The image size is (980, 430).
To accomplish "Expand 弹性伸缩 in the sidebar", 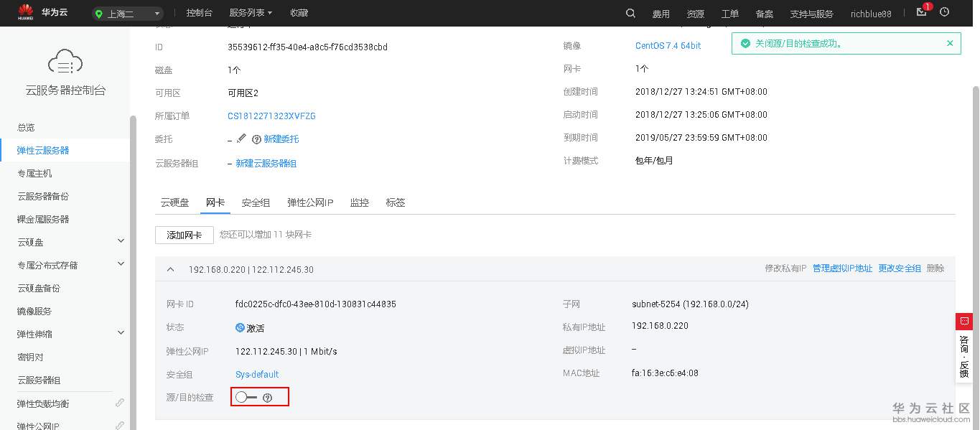I will pyautogui.click(x=121, y=333).
